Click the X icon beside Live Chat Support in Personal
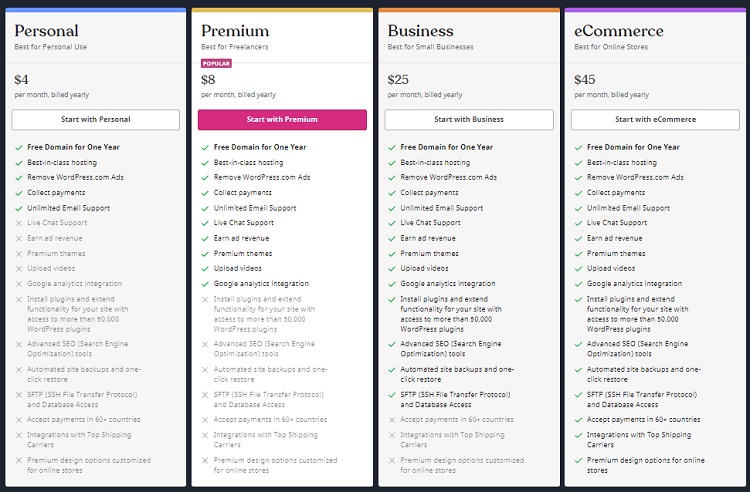The height and width of the screenshot is (492, 750). click(x=19, y=223)
